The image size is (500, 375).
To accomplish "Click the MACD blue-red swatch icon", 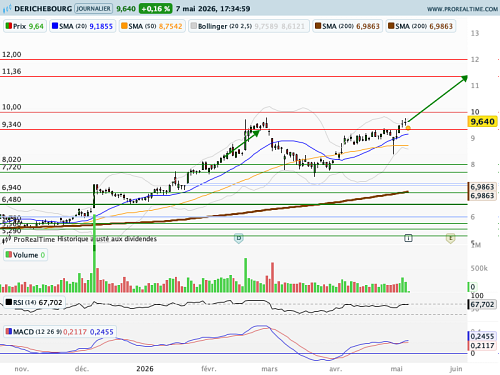I will coord(9,331).
